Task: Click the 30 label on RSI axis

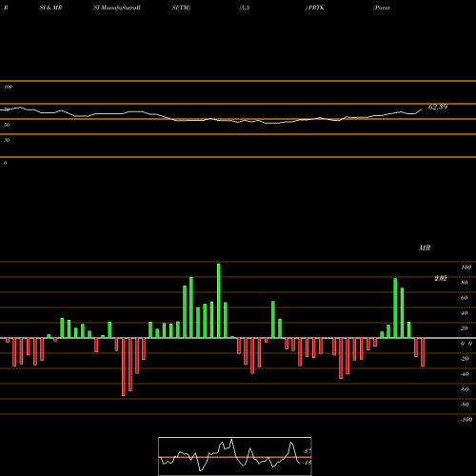Action: tap(7, 140)
